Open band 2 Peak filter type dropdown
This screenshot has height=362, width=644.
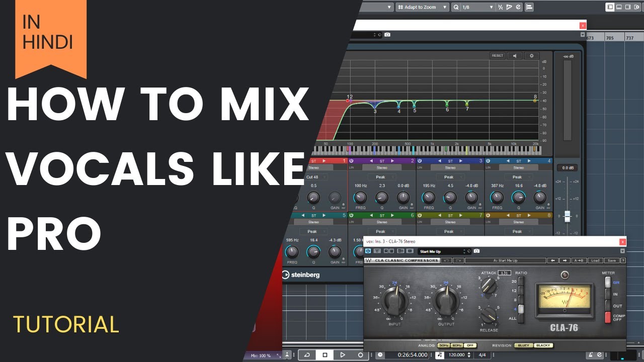pyautogui.click(x=382, y=177)
